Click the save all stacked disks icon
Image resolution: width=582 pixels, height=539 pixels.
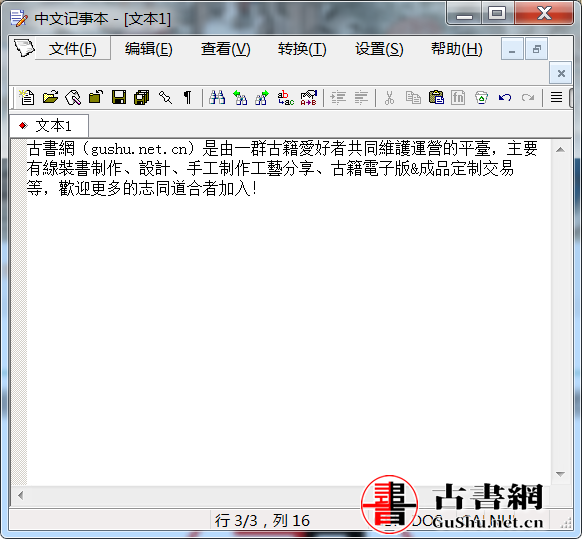141,98
